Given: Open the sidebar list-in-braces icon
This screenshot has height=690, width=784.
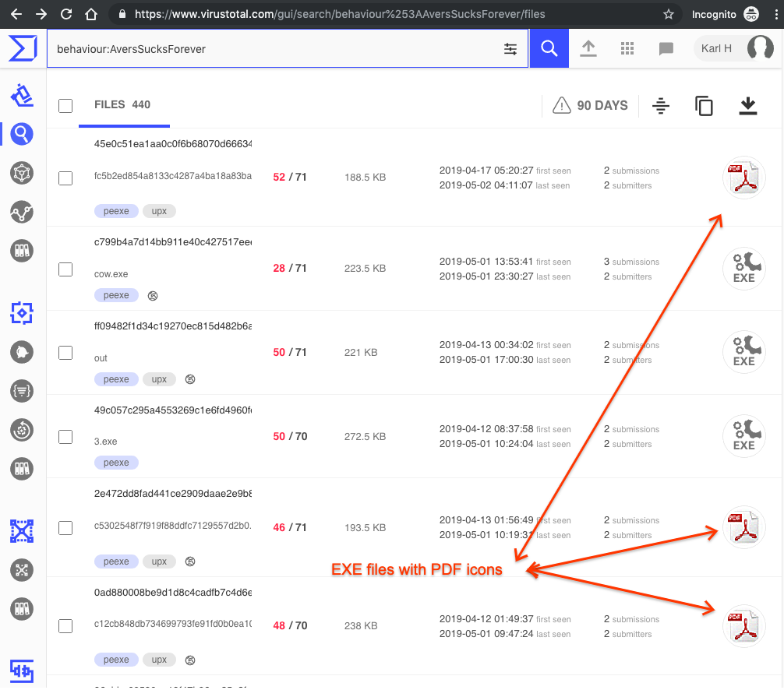Looking at the screenshot, I should pos(22,391).
